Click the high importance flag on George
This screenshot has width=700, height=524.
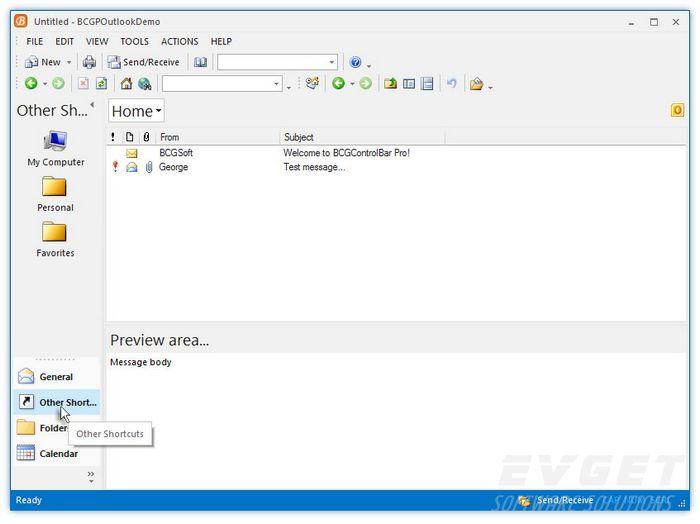pos(115,167)
